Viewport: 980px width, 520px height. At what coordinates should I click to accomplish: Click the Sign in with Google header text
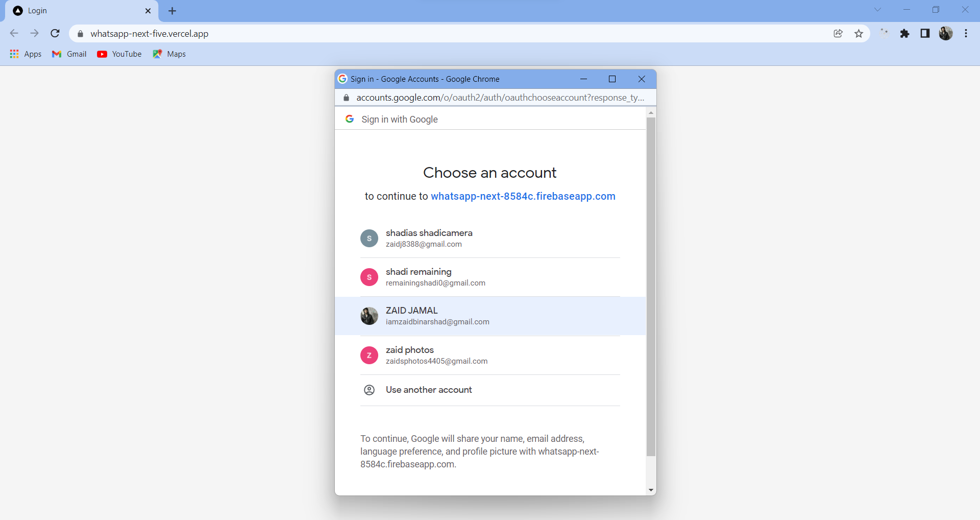pyautogui.click(x=400, y=119)
